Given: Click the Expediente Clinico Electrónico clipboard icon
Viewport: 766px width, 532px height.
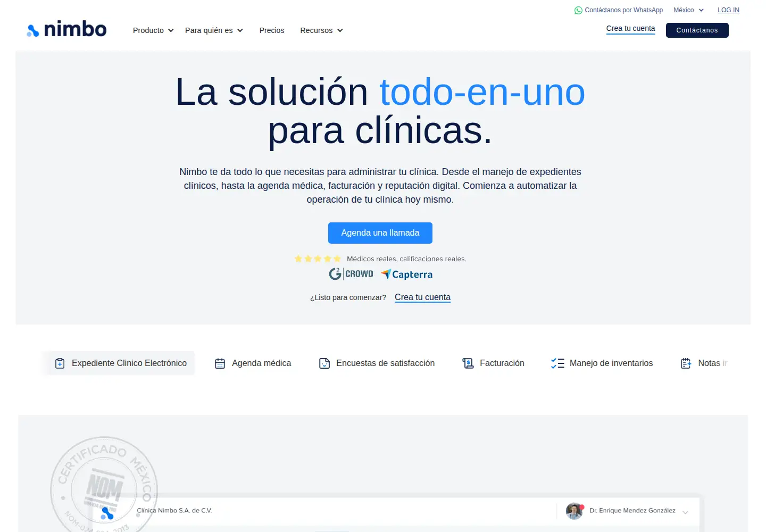Looking at the screenshot, I should tap(60, 363).
